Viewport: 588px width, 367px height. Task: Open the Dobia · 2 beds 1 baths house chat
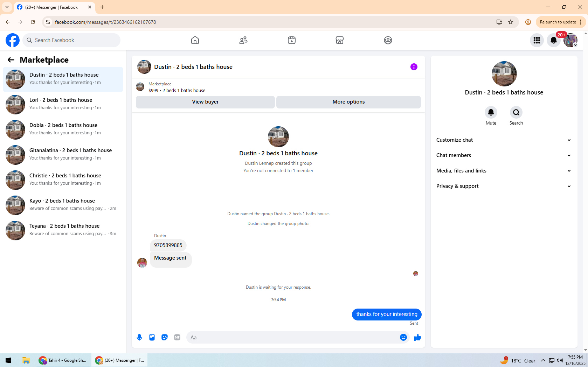pyautogui.click(x=63, y=130)
